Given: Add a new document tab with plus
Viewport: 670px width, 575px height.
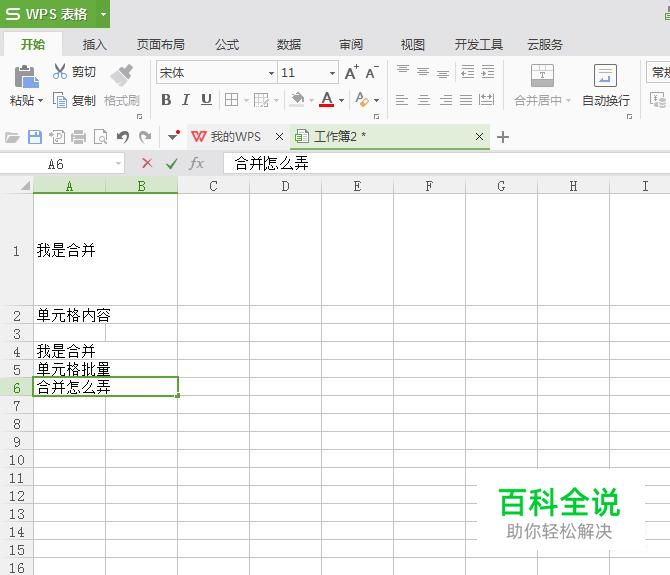Looking at the screenshot, I should pyautogui.click(x=503, y=137).
